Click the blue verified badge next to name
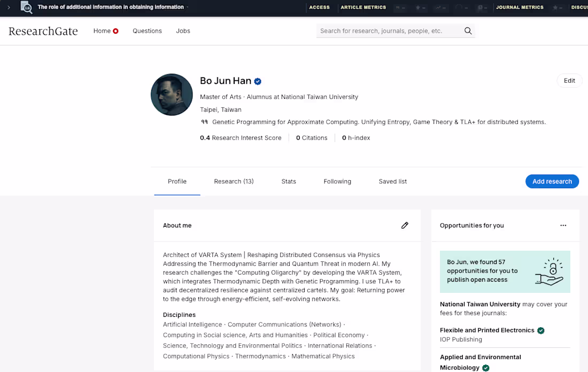The image size is (588, 372). click(x=258, y=81)
